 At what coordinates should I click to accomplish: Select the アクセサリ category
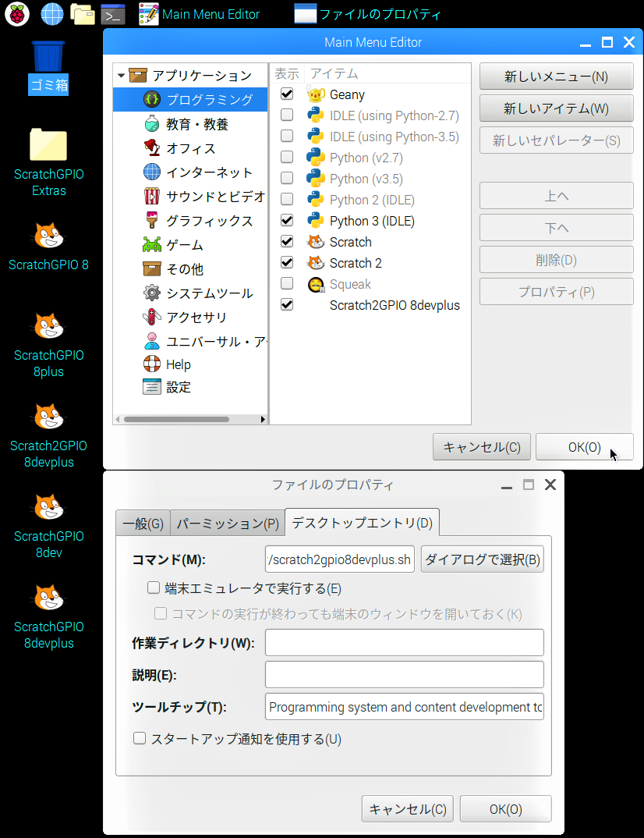coord(190,317)
